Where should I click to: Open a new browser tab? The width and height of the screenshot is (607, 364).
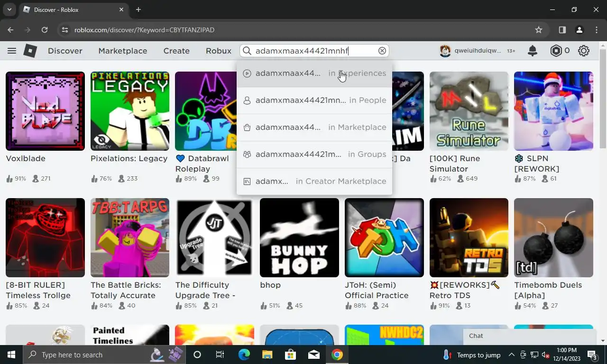(x=138, y=9)
